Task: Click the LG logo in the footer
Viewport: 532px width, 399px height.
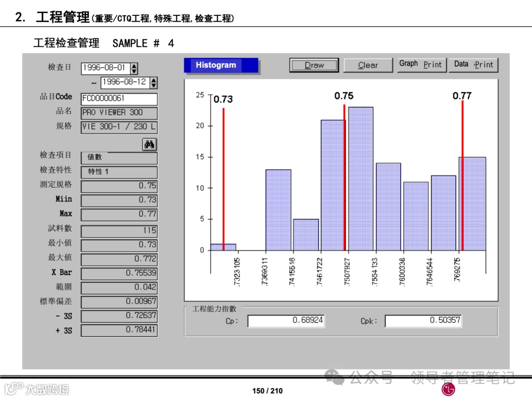Action: pos(448,389)
